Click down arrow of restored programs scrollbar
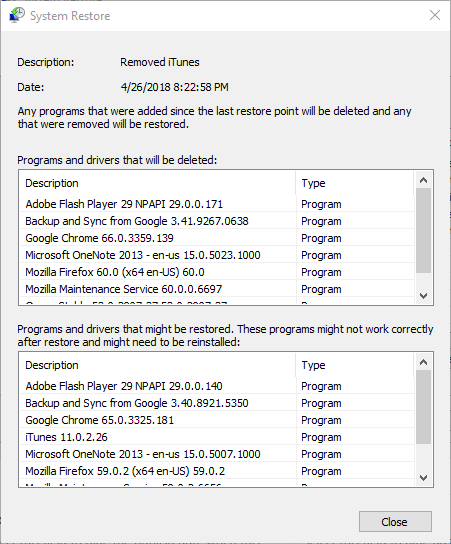Screen dimensions: 451x544 coord(423,478)
